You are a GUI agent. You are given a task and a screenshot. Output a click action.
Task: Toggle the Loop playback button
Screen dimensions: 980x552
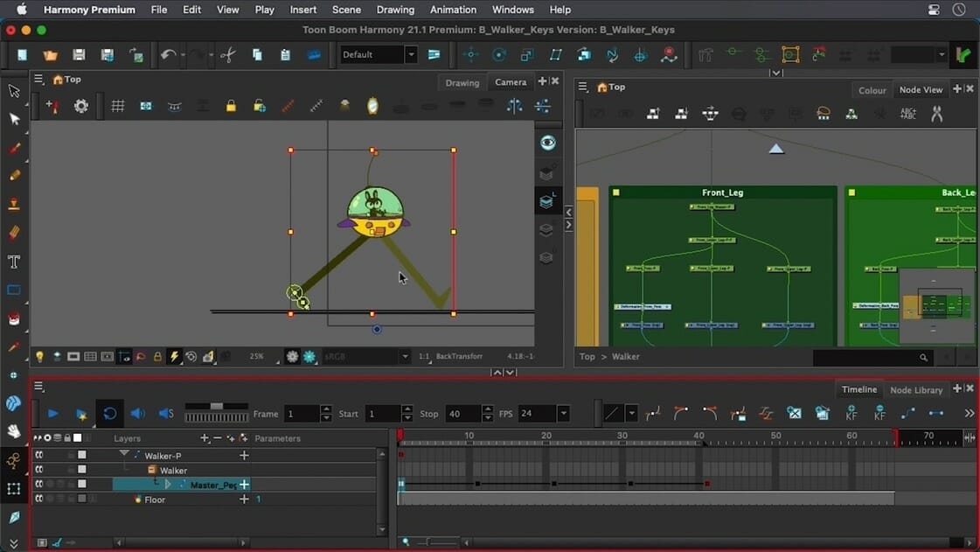point(109,414)
